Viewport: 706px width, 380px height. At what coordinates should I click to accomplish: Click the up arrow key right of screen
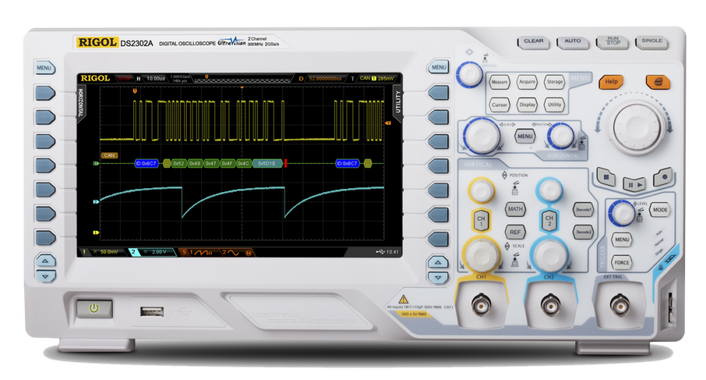coord(438,262)
